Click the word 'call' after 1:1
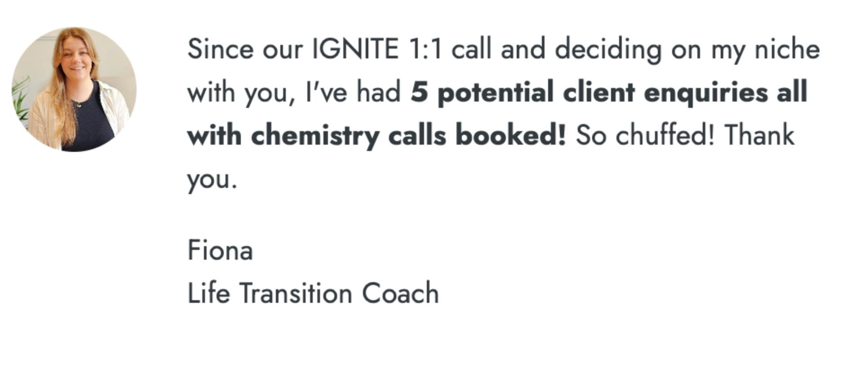Image resolution: width=868 pixels, height=381 pixels. (x=471, y=49)
